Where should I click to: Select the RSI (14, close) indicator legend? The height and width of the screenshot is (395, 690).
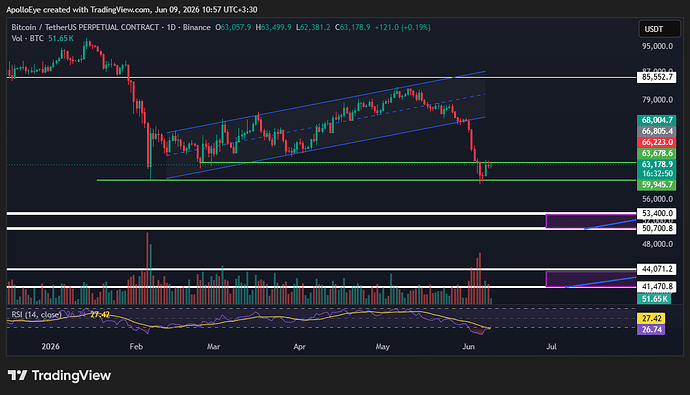(36, 315)
